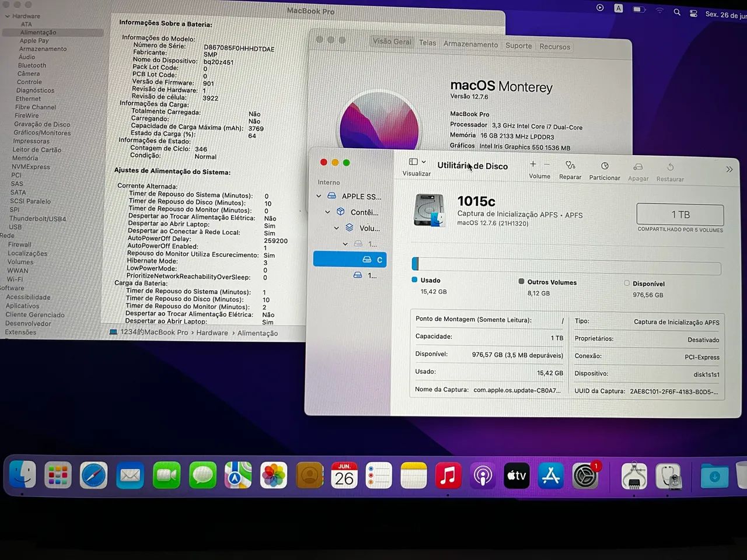Click Apagar in Disk Utility toolbar
Screen dimensions: 747x560
coord(638,172)
